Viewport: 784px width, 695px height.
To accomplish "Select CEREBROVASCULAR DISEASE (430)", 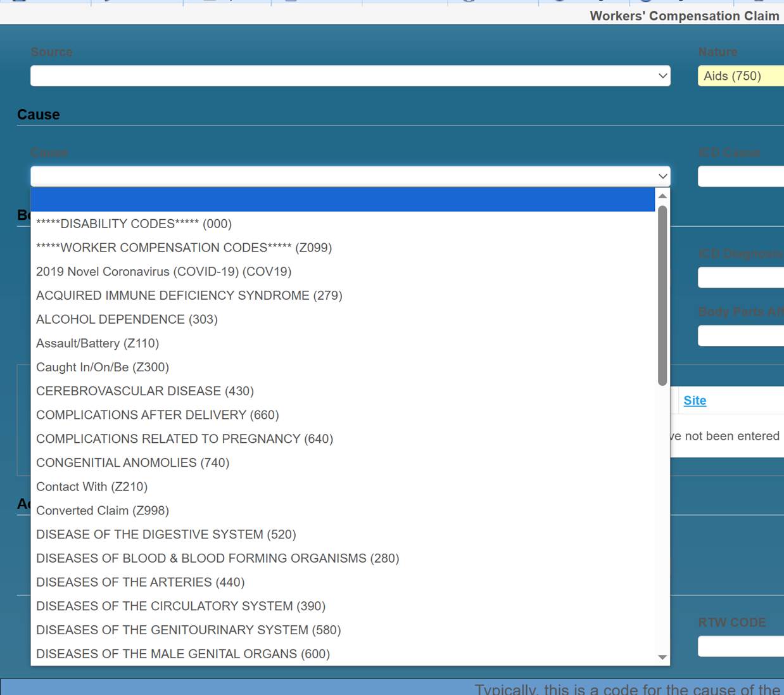I will tap(145, 392).
